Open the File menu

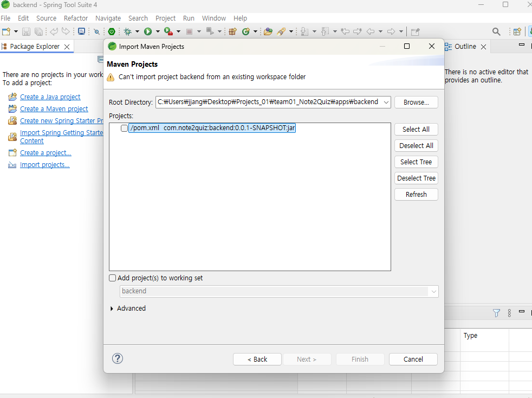pos(5,18)
